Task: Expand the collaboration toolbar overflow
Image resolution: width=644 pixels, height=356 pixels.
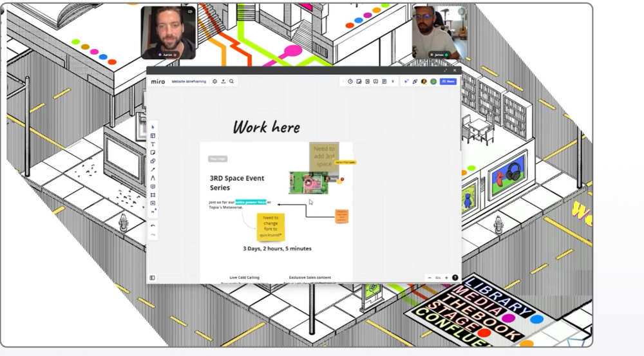Action: pyautogui.click(x=393, y=82)
